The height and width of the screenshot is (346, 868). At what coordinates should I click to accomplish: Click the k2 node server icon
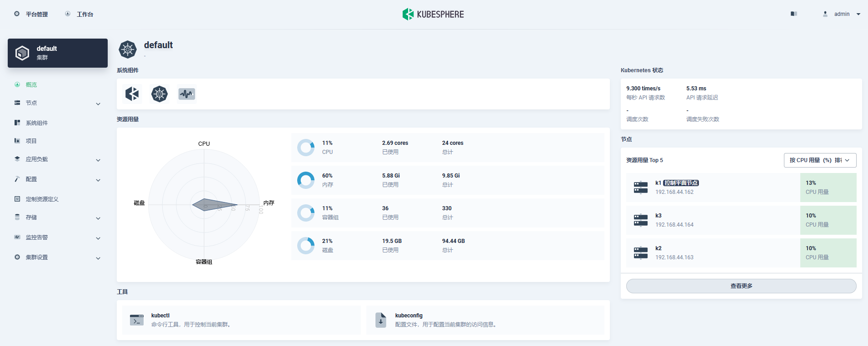click(641, 253)
